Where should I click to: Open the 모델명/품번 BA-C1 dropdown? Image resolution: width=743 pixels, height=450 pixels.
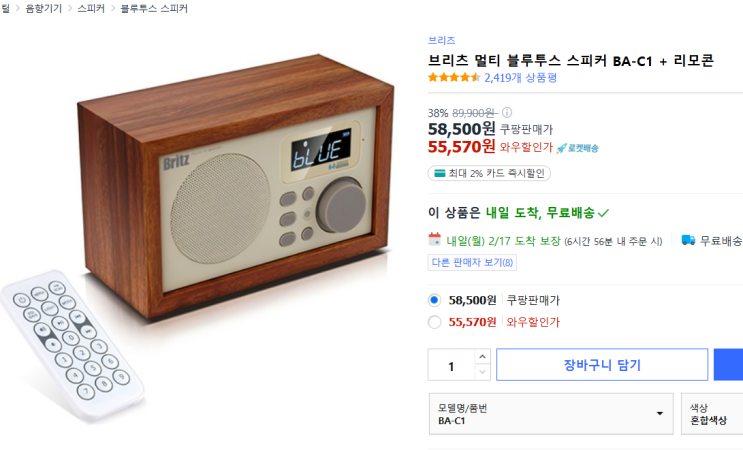click(551, 414)
